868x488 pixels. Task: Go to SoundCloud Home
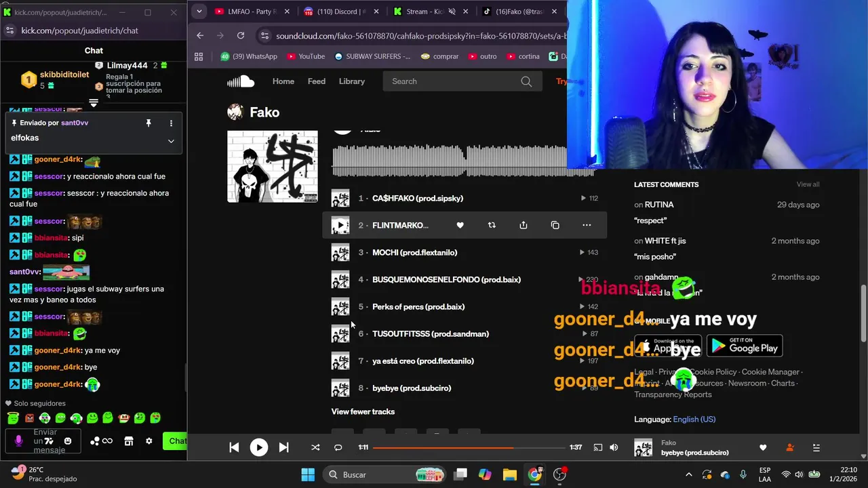tap(283, 81)
